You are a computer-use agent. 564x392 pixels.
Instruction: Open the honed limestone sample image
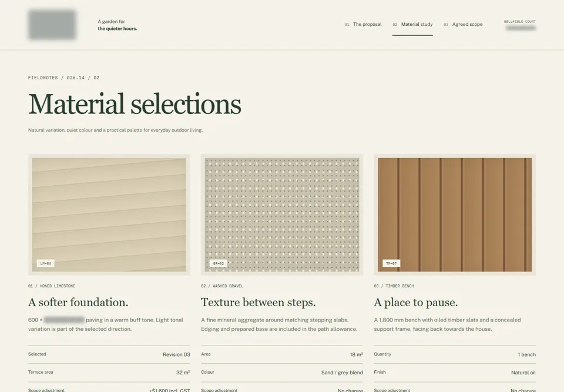point(109,215)
